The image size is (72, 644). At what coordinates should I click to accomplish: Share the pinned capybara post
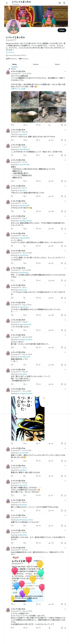point(65,125)
